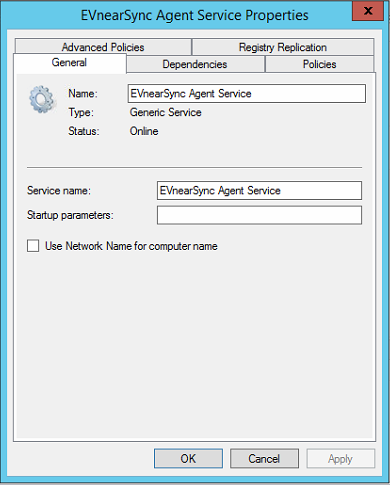Viewport: 390px width, 485px height.
Task: Close the properties dialog with X
Action: click(x=368, y=11)
